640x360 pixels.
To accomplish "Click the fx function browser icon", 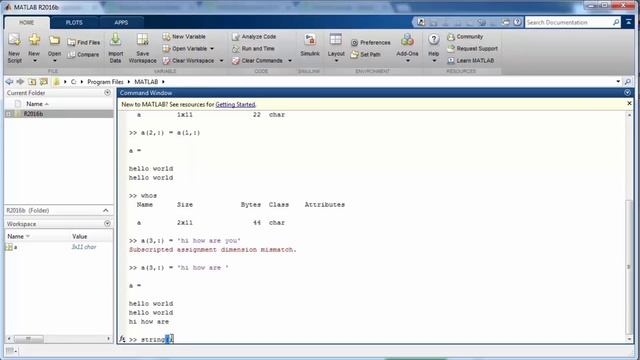I will pos(122,339).
